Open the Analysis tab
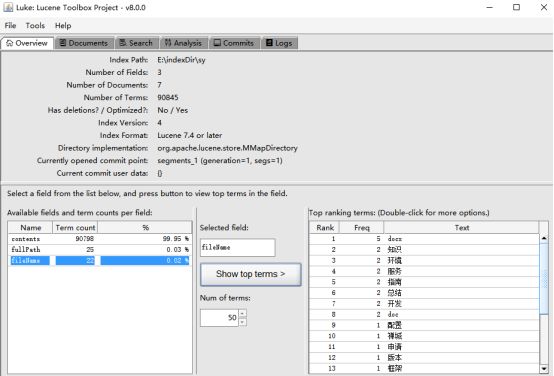The width and height of the screenshot is (554, 376). pyautogui.click(x=183, y=43)
